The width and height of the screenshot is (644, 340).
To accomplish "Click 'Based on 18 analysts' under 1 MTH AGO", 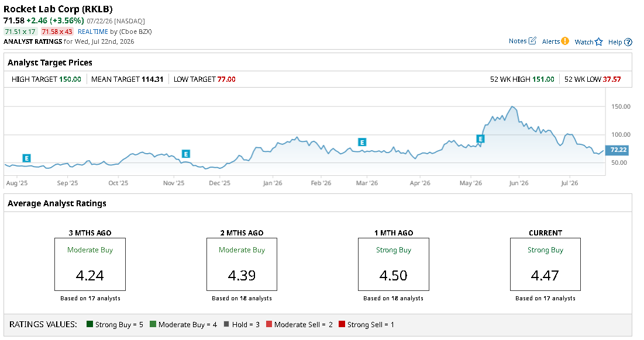I will [394, 298].
